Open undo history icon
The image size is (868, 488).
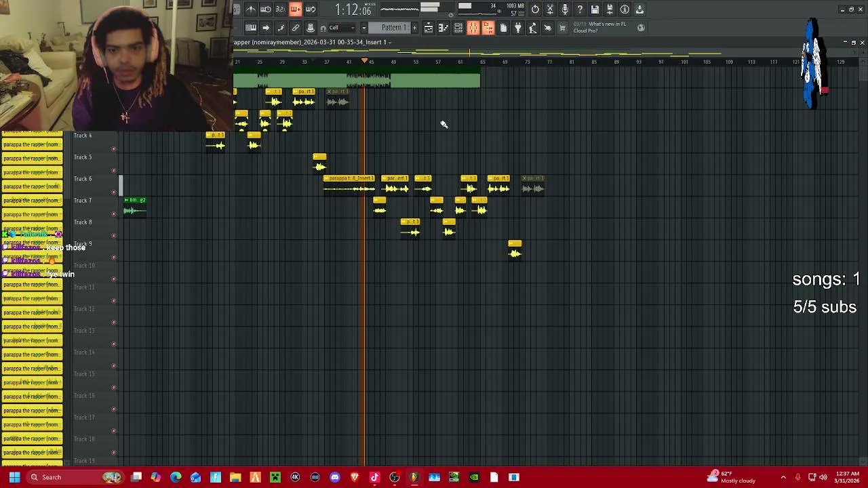point(535,9)
